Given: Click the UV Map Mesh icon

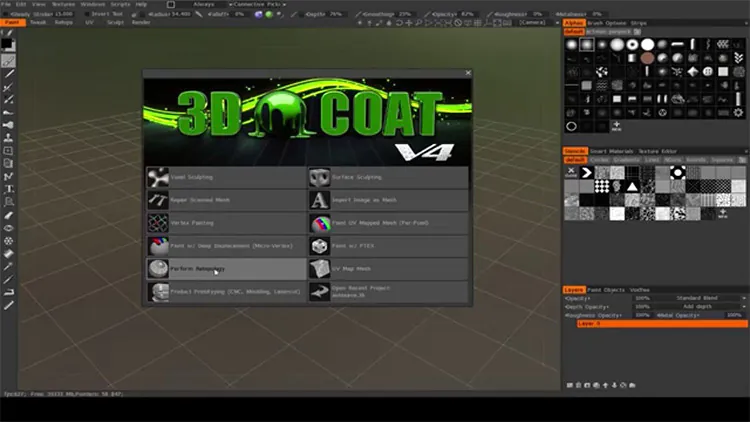Looking at the screenshot, I should (x=319, y=269).
